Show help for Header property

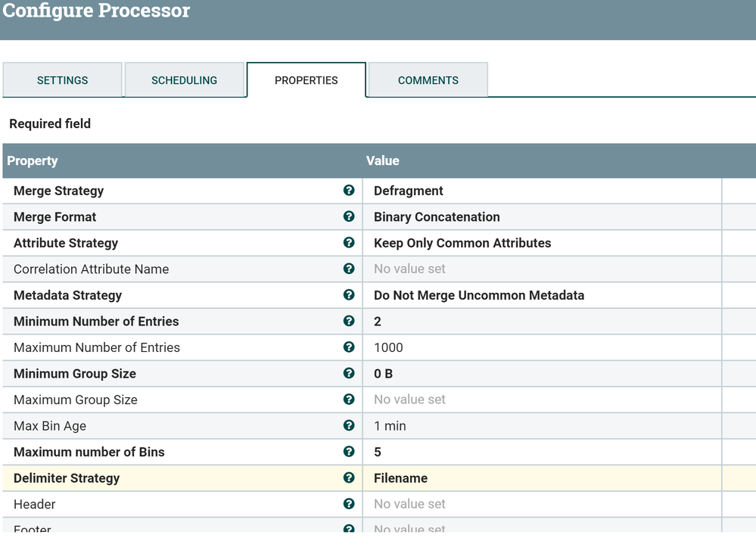click(349, 504)
